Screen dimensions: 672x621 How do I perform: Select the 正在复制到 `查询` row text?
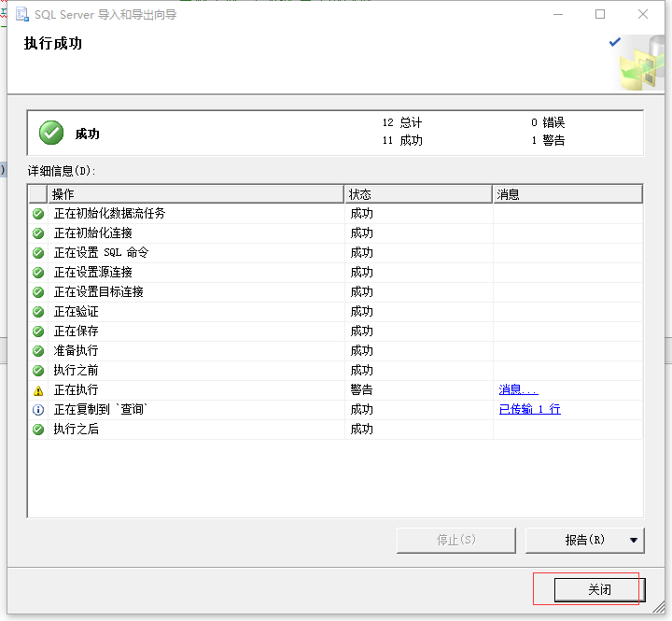pos(101,409)
